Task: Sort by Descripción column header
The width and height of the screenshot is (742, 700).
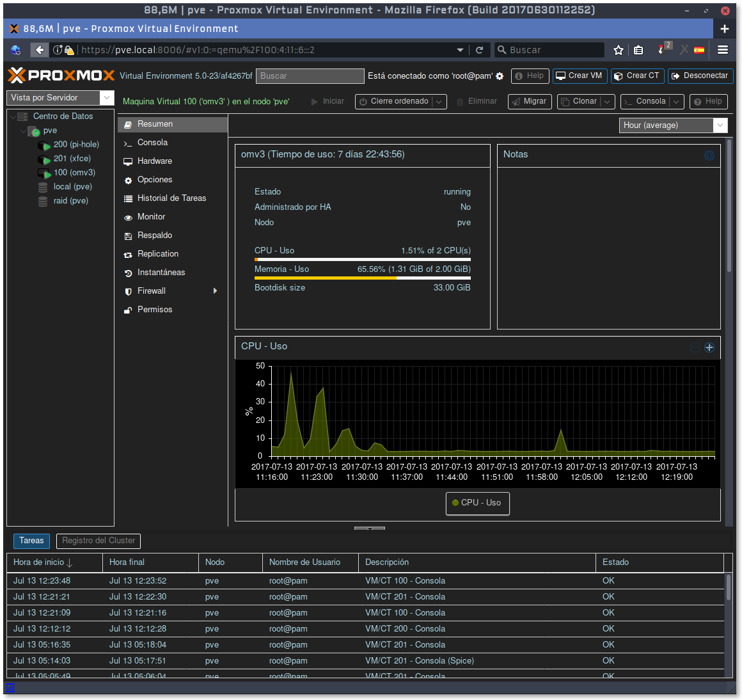Action: click(477, 562)
